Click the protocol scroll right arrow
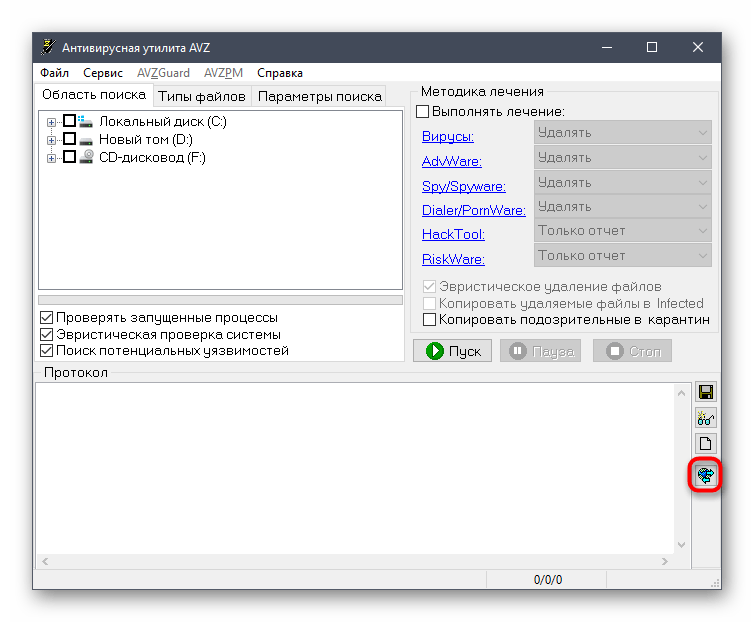The height and width of the screenshot is (622, 754). (x=665, y=561)
